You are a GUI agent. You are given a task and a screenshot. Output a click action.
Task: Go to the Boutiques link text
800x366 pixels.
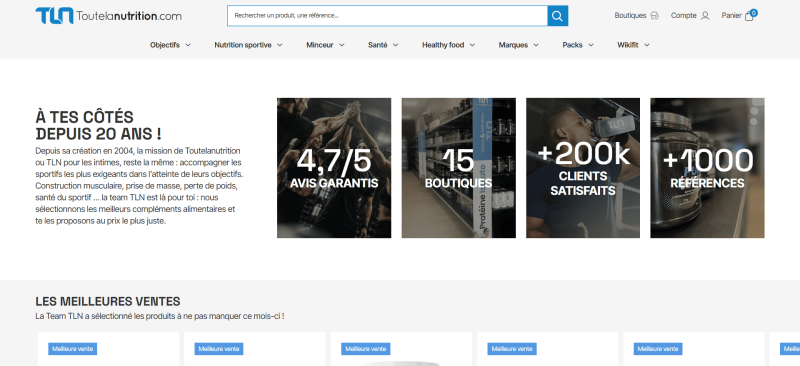coord(630,16)
